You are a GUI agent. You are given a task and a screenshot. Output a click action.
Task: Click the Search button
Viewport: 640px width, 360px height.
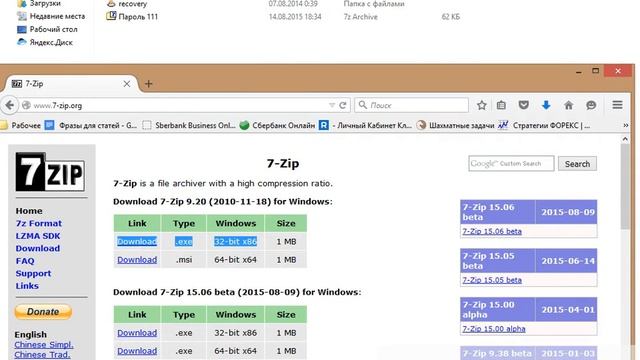(x=577, y=164)
